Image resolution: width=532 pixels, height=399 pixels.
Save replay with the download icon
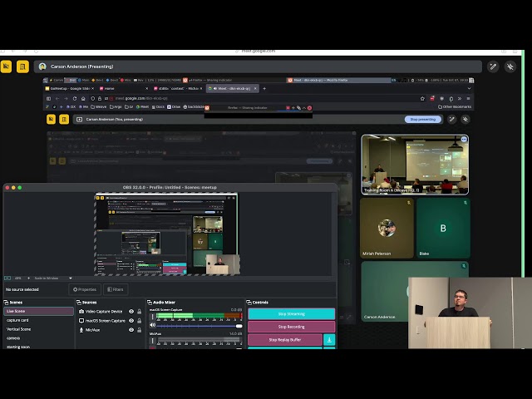point(329,340)
